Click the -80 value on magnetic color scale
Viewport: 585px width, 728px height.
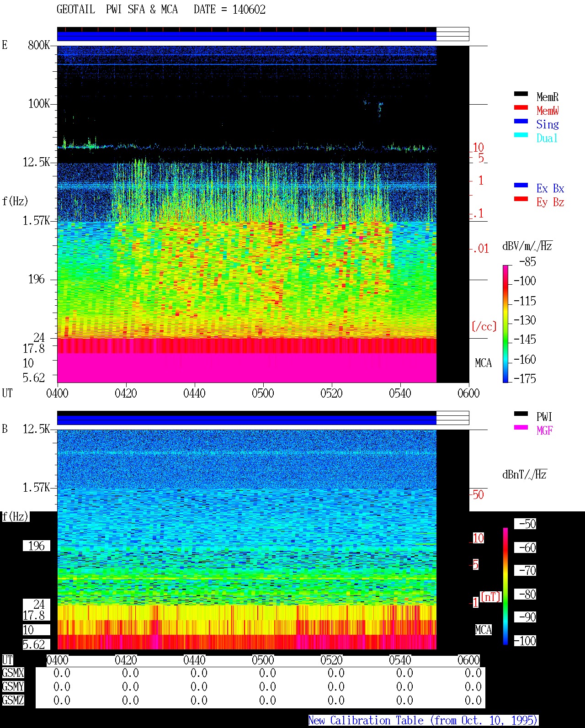coord(525,594)
